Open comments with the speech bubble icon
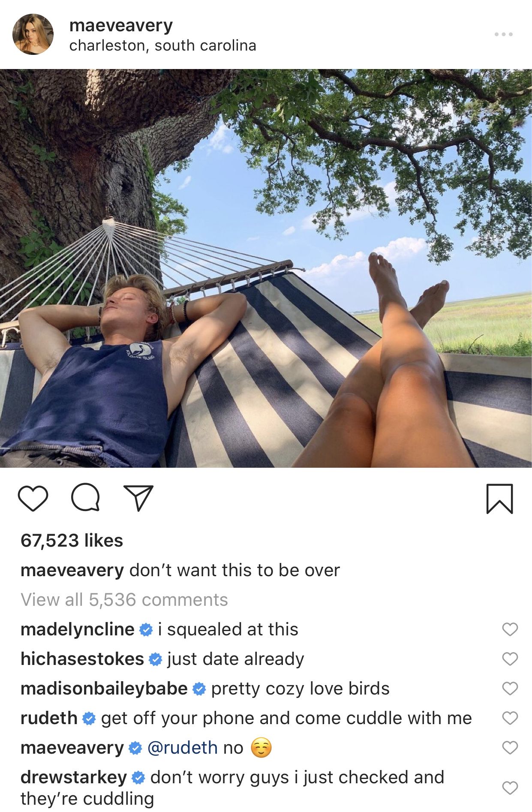 [x=86, y=497]
